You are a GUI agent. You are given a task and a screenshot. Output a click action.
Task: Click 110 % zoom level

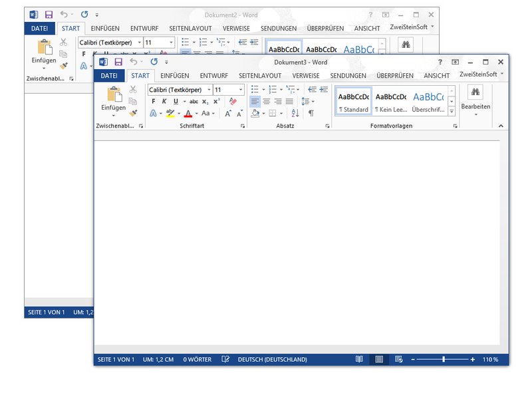pyautogui.click(x=490, y=359)
